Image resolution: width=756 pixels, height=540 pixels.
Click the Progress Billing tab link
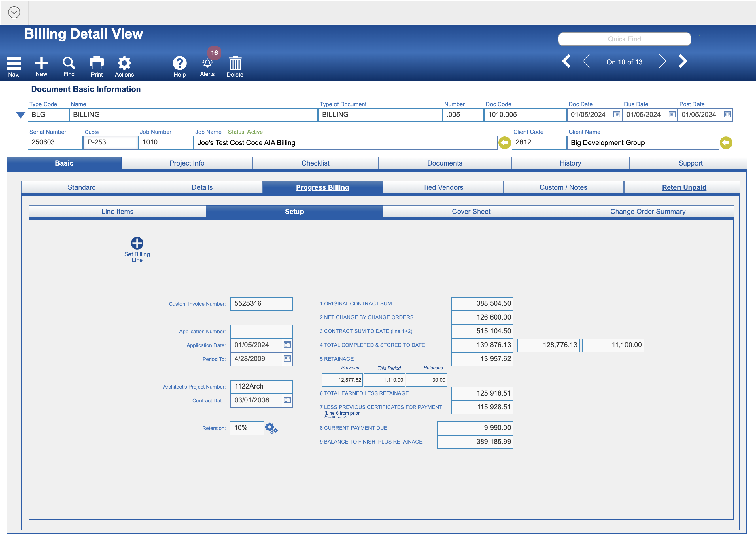322,187
